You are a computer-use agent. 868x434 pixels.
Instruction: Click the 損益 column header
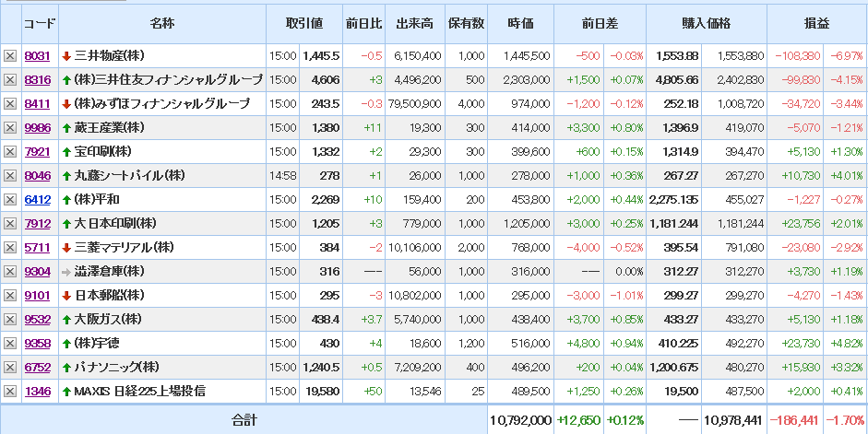(816, 23)
